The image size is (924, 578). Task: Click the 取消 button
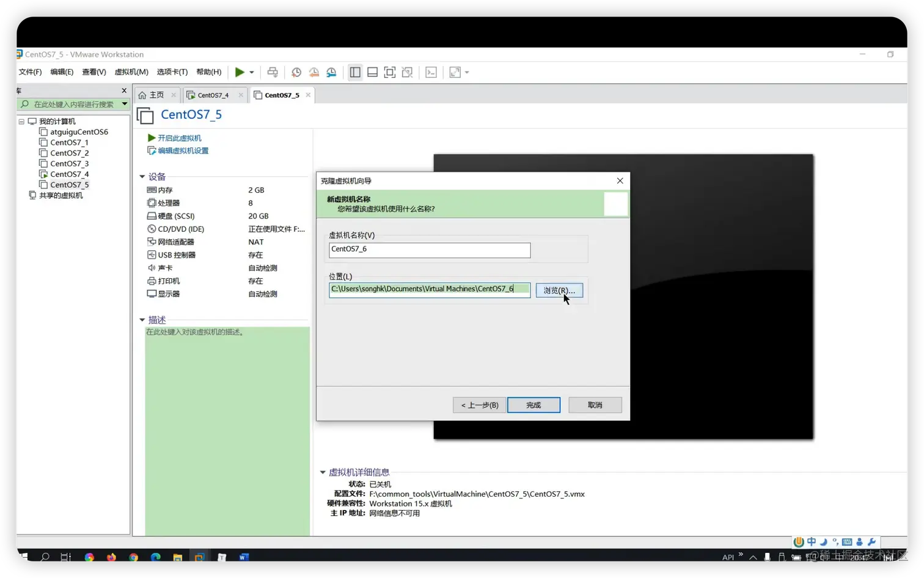tap(595, 405)
